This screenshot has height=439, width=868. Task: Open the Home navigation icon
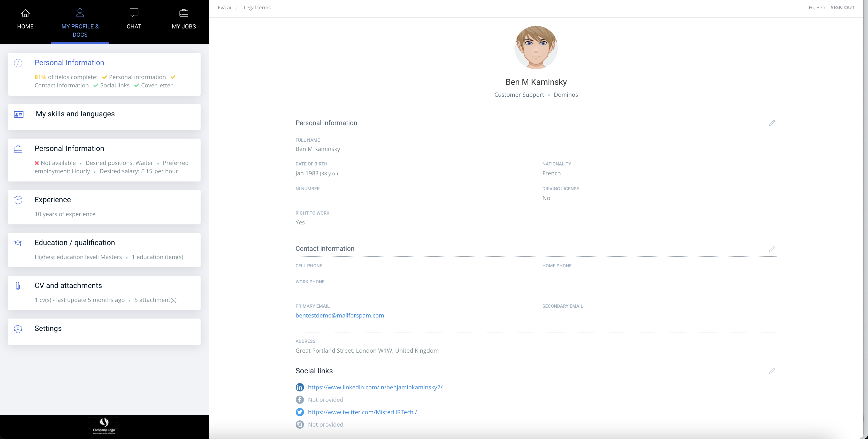coord(25,13)
